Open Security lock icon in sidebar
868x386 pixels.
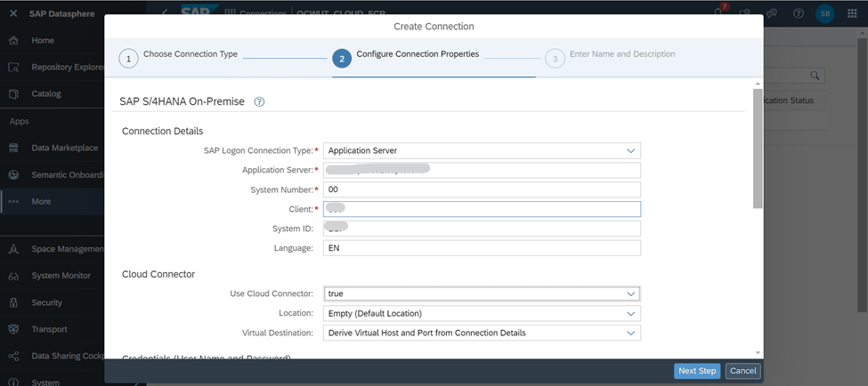click(x=14, y=302)
